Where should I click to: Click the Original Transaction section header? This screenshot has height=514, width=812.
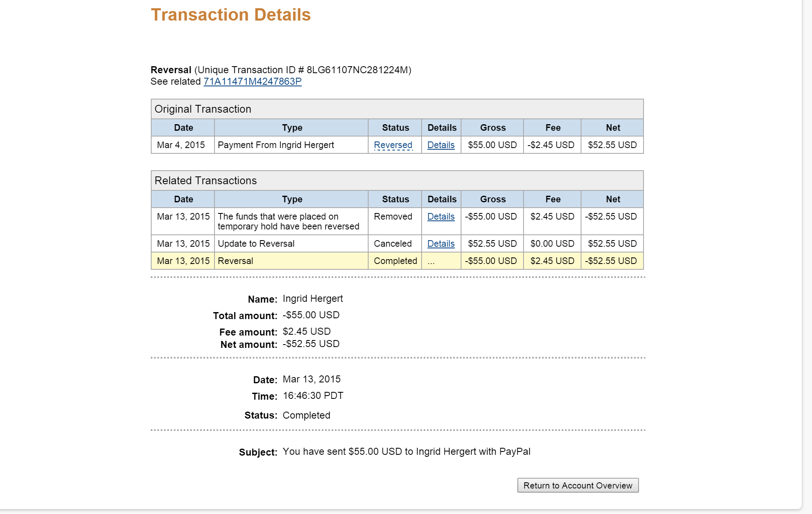point(397,109)
